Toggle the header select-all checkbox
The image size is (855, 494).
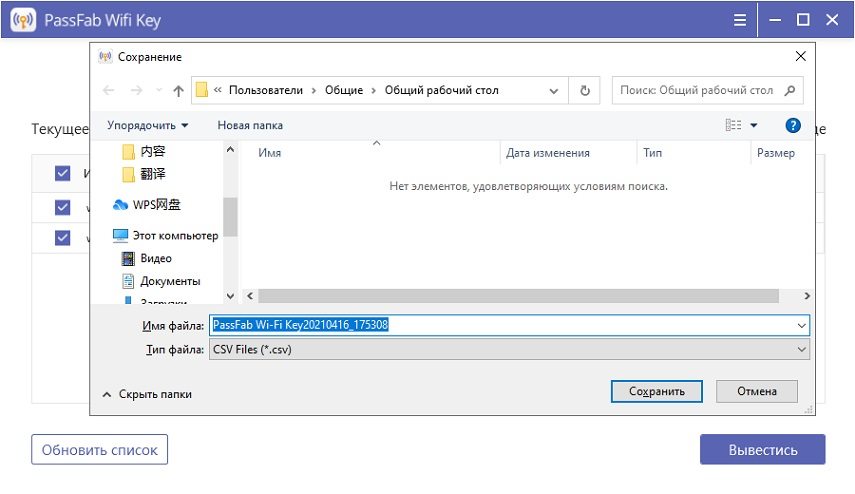tap(63, 173)
